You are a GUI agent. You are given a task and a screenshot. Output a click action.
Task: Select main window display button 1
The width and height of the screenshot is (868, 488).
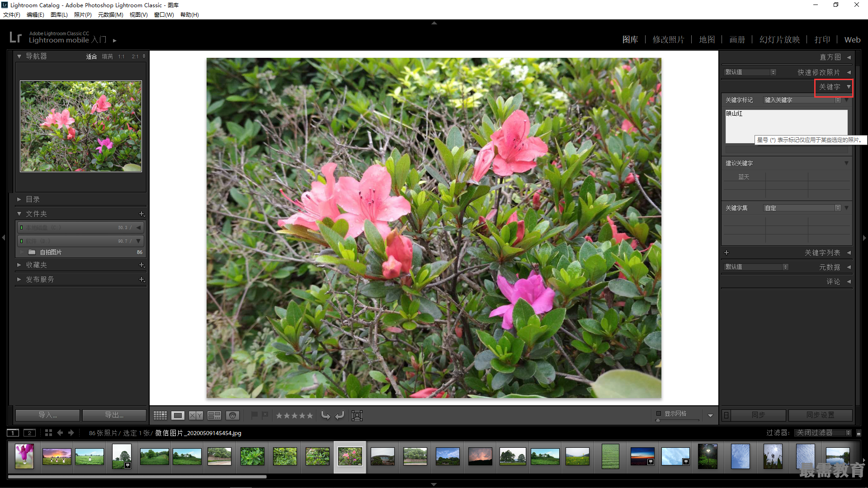13,433
